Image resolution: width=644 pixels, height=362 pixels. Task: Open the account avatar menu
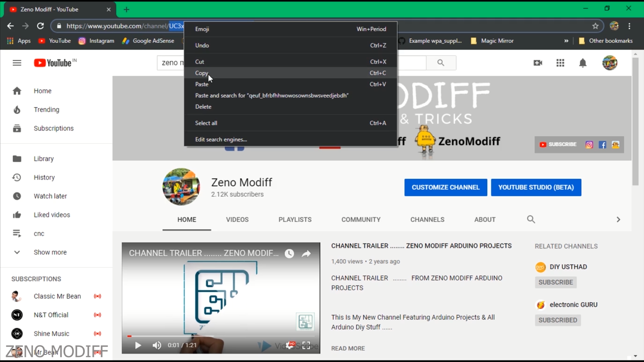[x=610, y=63]
